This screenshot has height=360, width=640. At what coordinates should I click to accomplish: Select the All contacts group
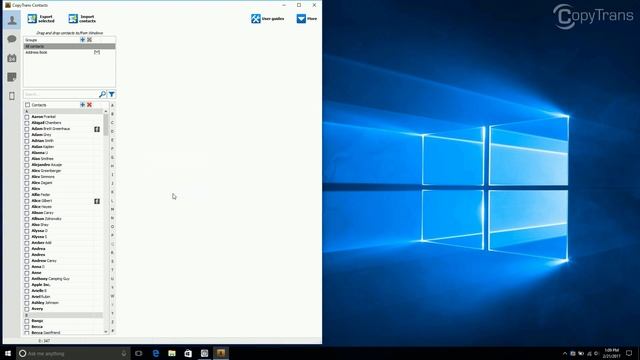click(69, 46)
